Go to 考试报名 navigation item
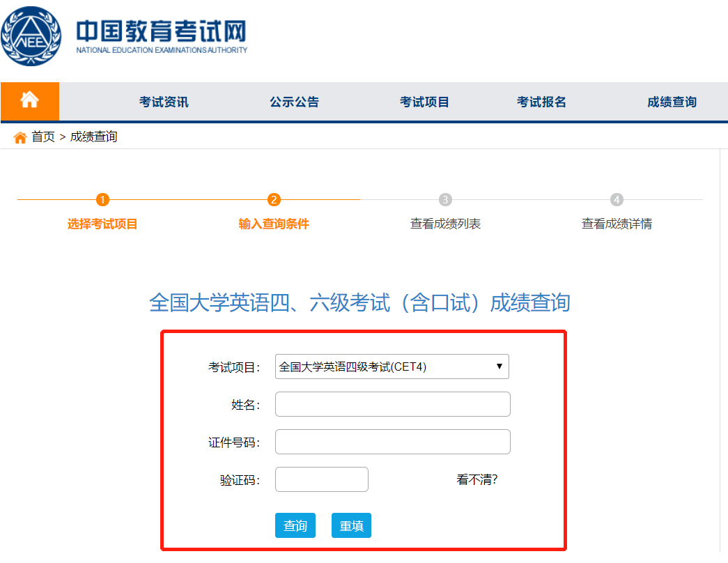The image size is (728, 563). [x=542, y=100]
